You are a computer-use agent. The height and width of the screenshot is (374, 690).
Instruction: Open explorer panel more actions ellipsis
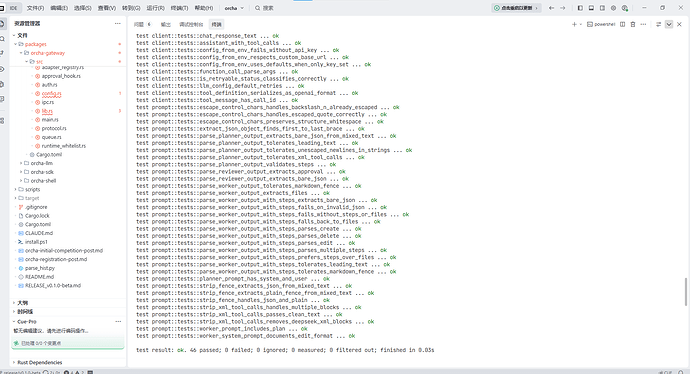coord(117,24)
